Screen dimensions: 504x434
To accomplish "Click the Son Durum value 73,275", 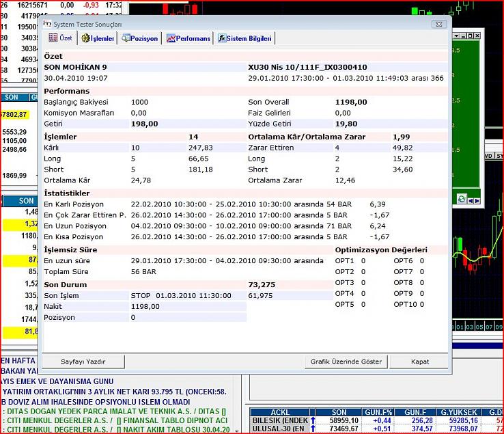I will coord(262,285).
